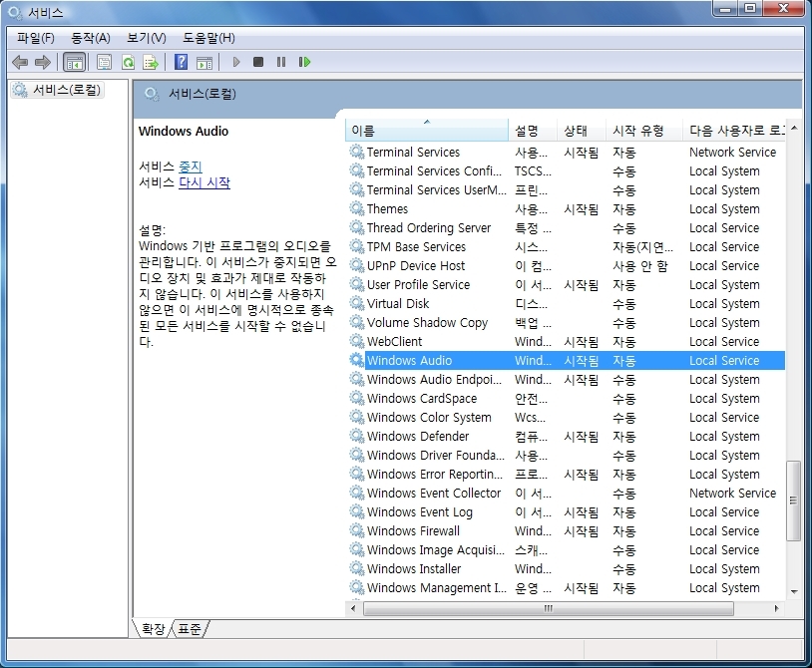Open the 동작(A) menu
The width and height of the screenshot is (812, 668).
[x=91, y=38]
